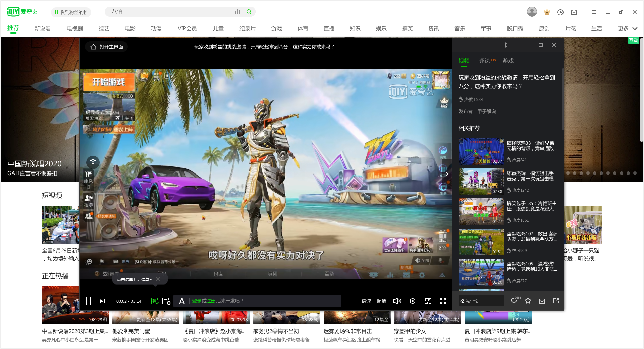
Task: Open main interface 打开主界面 button
Action: click(107, 47)
